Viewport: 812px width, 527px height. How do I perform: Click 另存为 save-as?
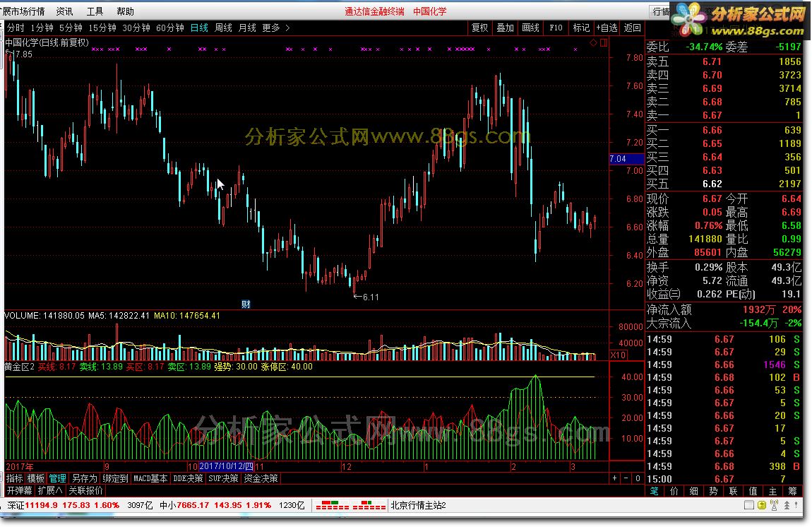click(85, 478)
